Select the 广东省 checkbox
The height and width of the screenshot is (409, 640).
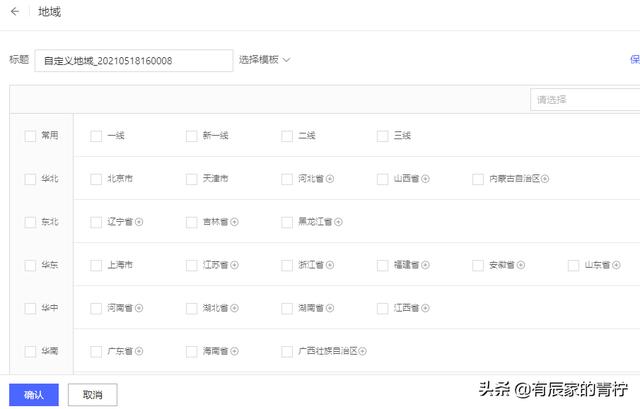point(96,351)
